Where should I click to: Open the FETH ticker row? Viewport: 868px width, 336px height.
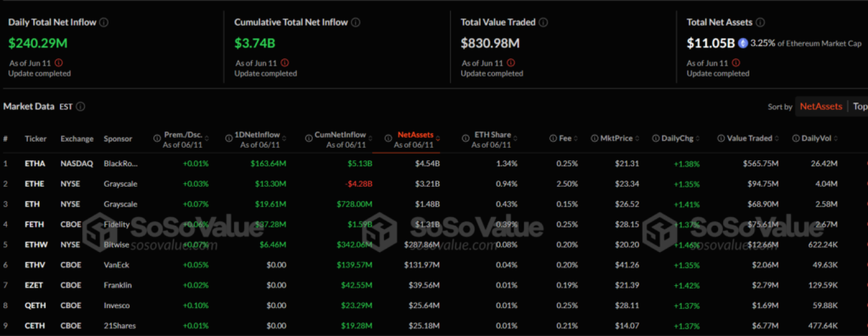34,225
